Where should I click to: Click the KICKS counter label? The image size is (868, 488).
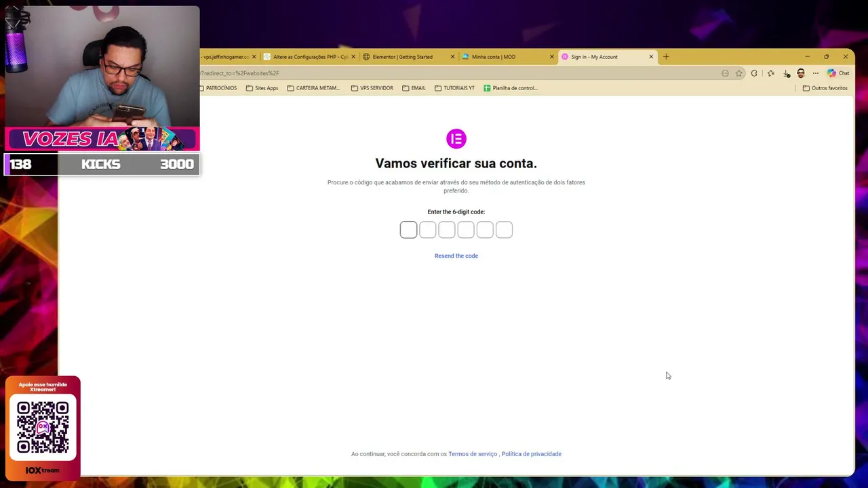coord(100,164)
